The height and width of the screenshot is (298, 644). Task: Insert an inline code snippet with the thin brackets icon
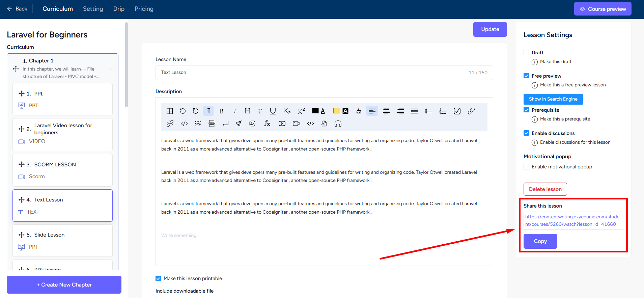[x=184, y=124]
